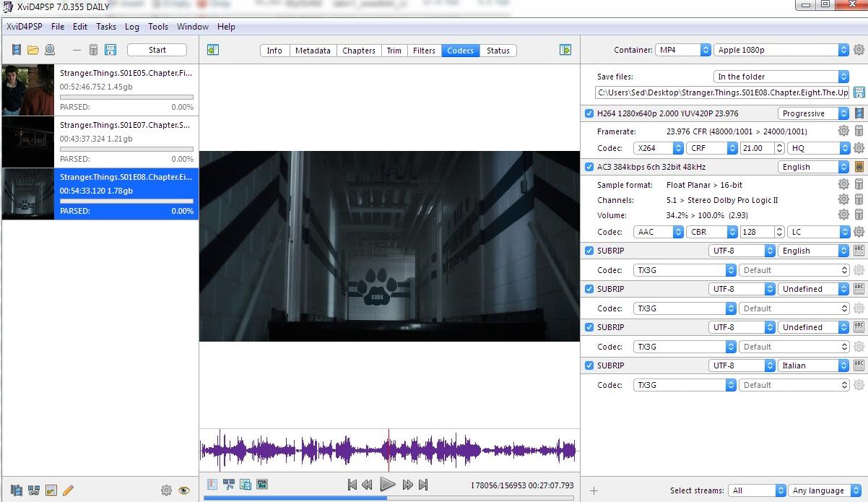Switch to the Filters tab
Screen dimensions: 868x502
click(424, 51)
